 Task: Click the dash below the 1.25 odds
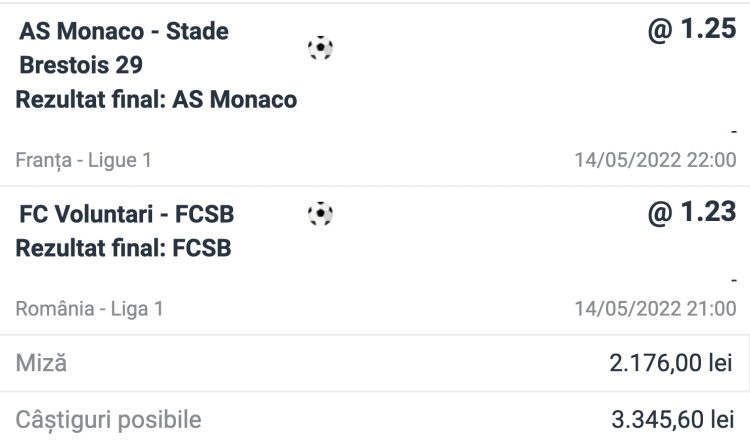tap(733, 132)
